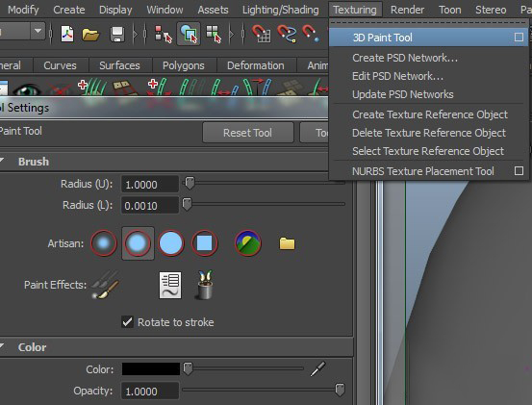
Task: Choose Create PSD Network from the menu
Action: pyautogui.click(x=405, y=58)
